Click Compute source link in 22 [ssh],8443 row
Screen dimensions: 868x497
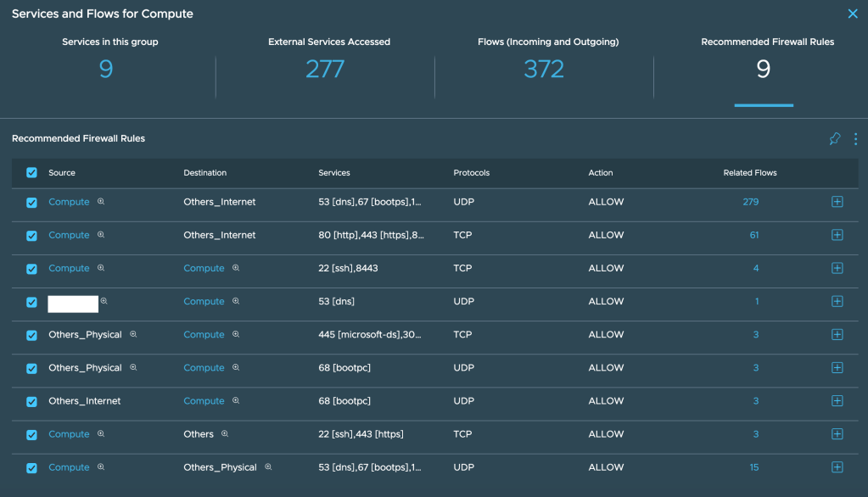(x=69, y=268)
